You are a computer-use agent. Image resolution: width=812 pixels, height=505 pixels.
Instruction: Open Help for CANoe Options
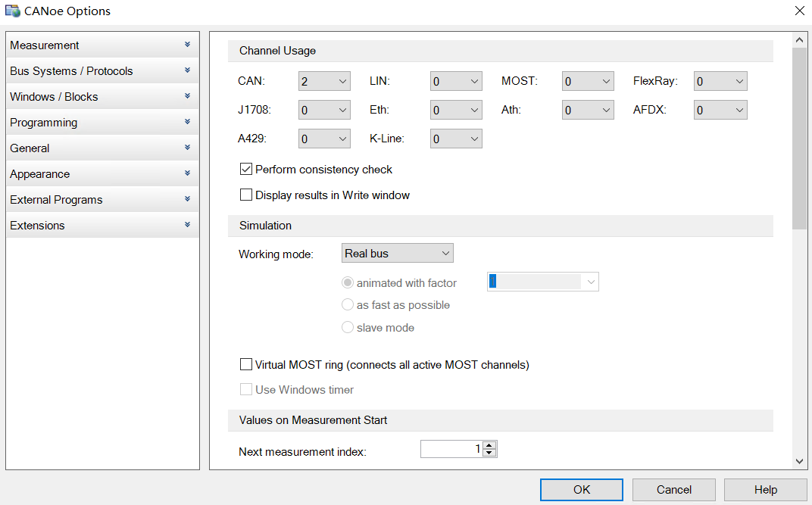coord(765,489)
